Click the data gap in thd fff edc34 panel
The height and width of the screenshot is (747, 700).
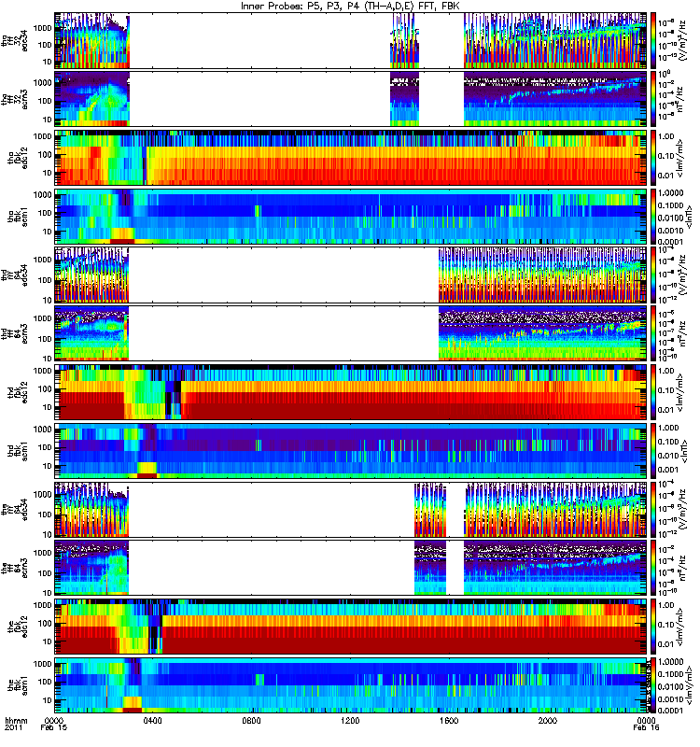click(x=284, y=275)
